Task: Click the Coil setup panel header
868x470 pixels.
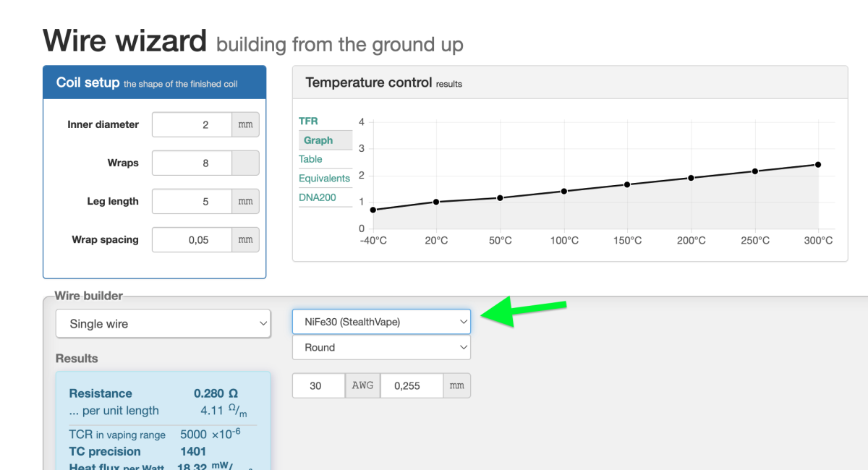Action: [154, 82]
